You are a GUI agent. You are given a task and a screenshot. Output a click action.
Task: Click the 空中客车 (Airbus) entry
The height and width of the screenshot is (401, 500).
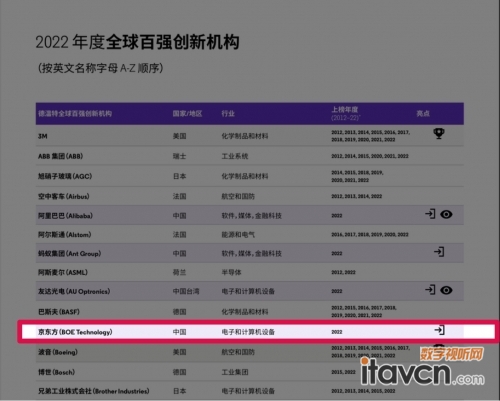64,196
